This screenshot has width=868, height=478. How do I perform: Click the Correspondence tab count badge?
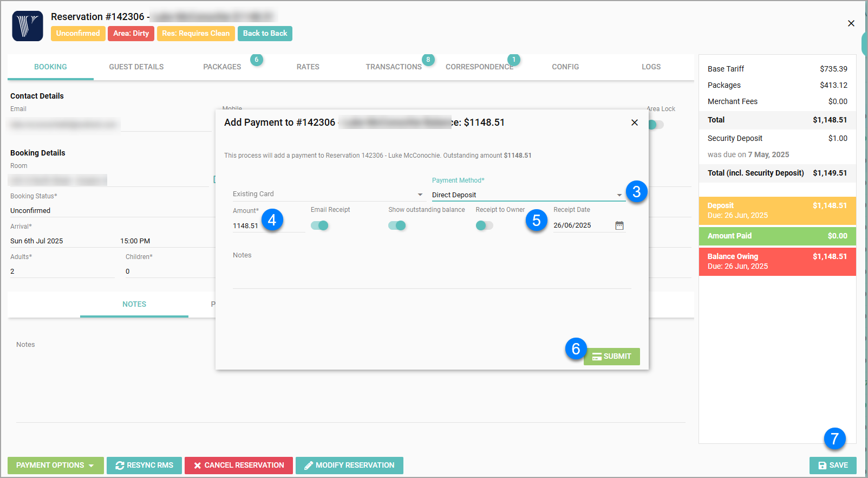(x=513, y=60)
